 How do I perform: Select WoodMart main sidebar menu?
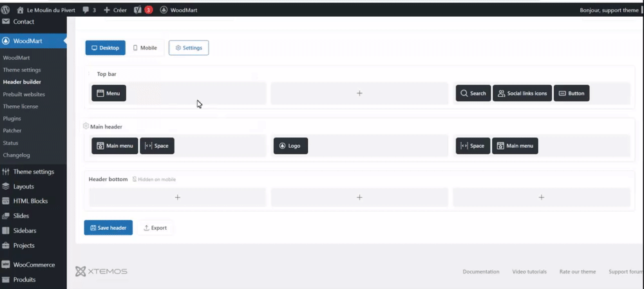click(33, 41)
